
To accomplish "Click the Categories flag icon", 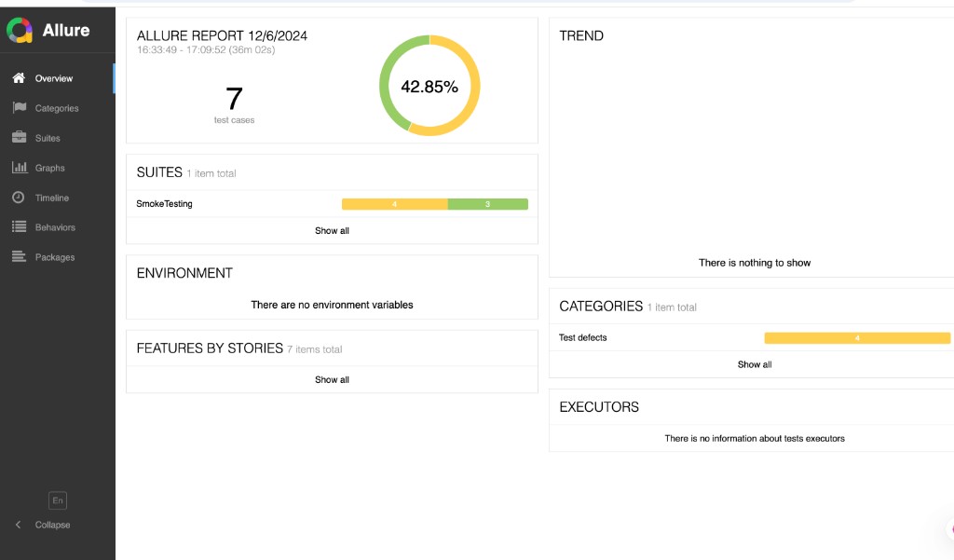I will click(20, 107).
